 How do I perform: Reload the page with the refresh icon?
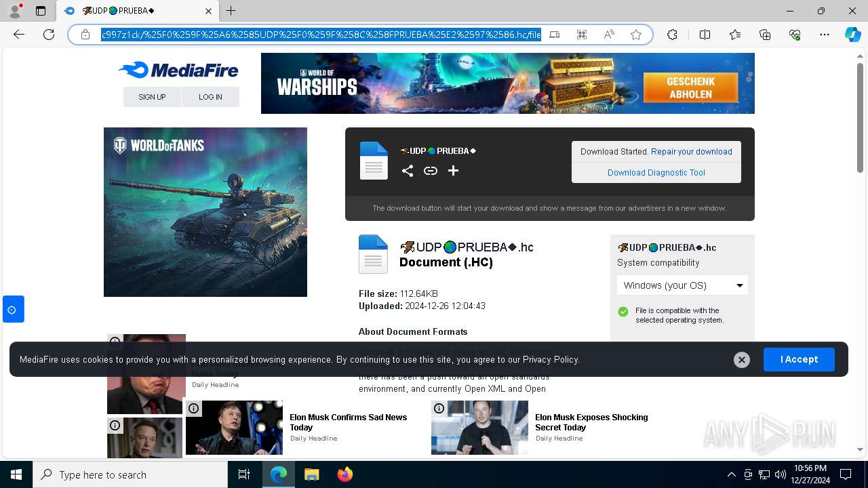tap(49, 35)
